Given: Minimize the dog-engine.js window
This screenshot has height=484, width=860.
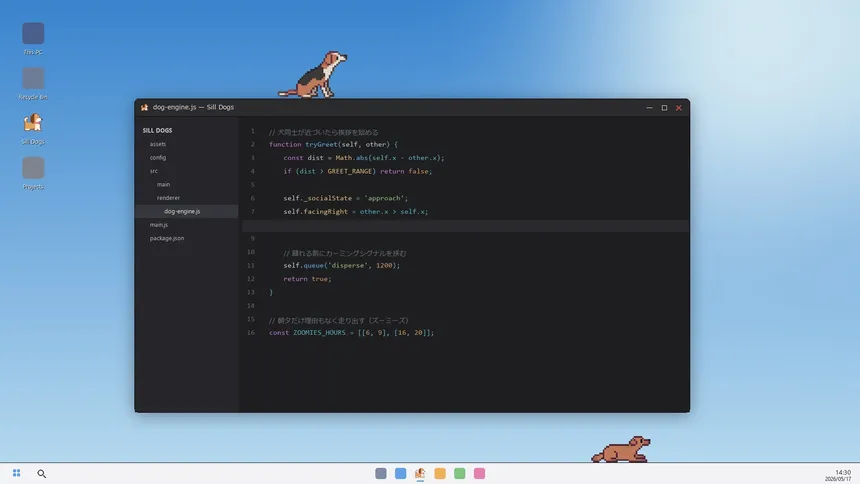Looking at the screenshot, I should (x=649, y=108).
